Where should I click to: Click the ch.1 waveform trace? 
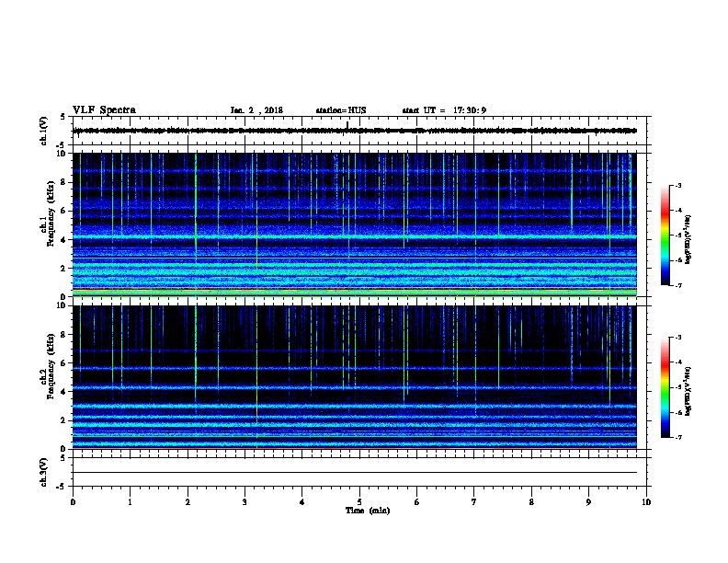[x=355, y=131]
